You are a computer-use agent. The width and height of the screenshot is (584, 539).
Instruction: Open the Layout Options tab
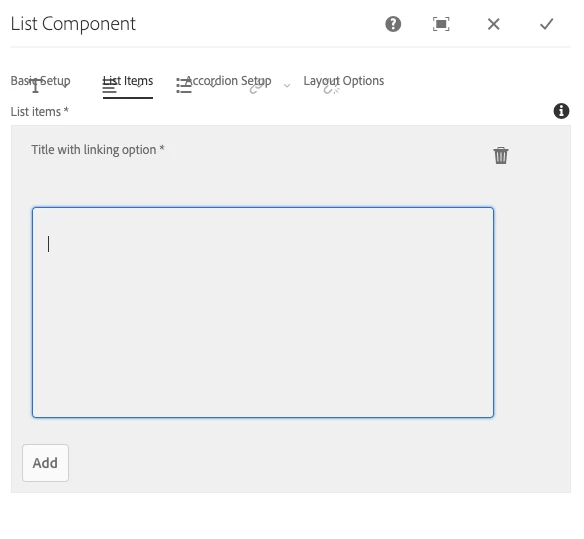(344, 81)
